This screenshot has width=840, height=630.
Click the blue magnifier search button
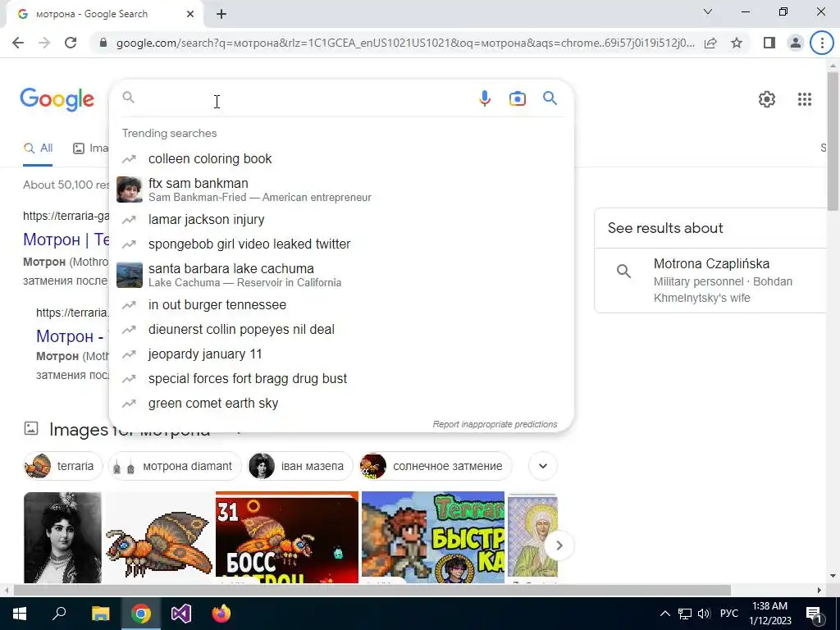pyautogui.click(x=550, y=98)
